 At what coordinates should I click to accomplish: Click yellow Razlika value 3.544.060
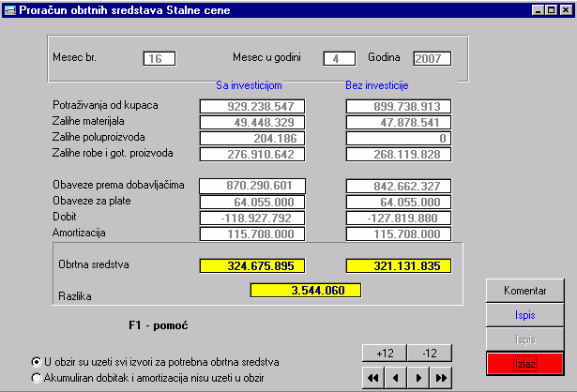click(x=306, y=290)
